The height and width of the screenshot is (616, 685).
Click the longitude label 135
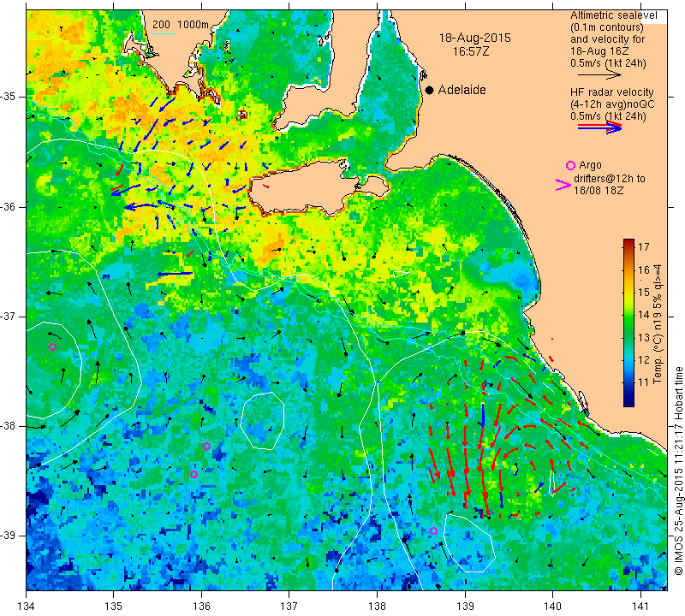tap(114, 606)
